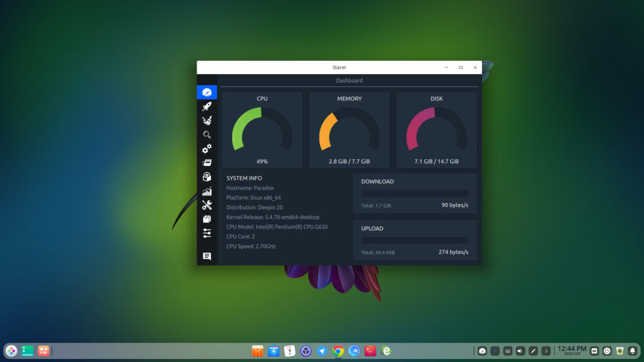The height and width of the screenshot is (362, 644).
Task: Select the Dashboard gauge icon
Action: point(207,92)
